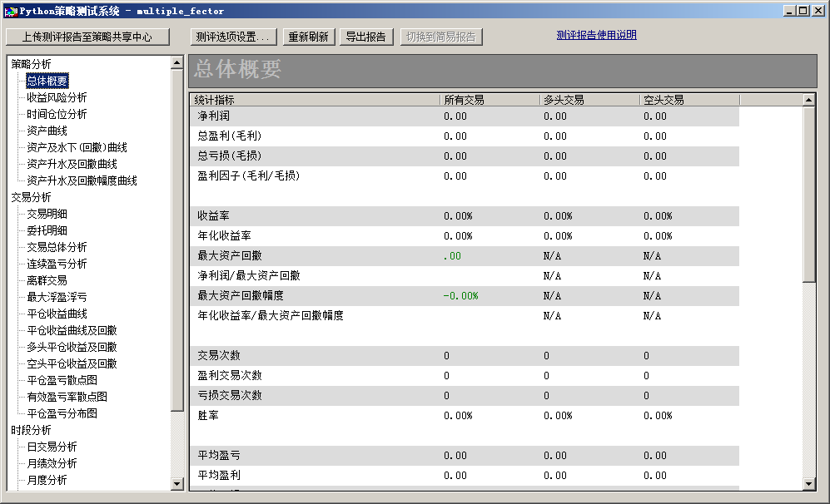
Task: Open 平仓收益曲线及回撤 tree item
Action: [x=72, y=330]
